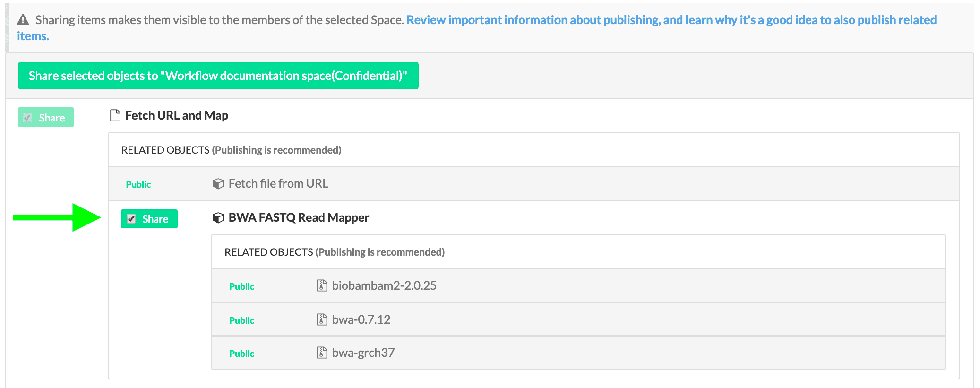This screenshot has width=980, height=388.
Task: Click the Fetch URL and Map document icon
Action: coord(115,115)
